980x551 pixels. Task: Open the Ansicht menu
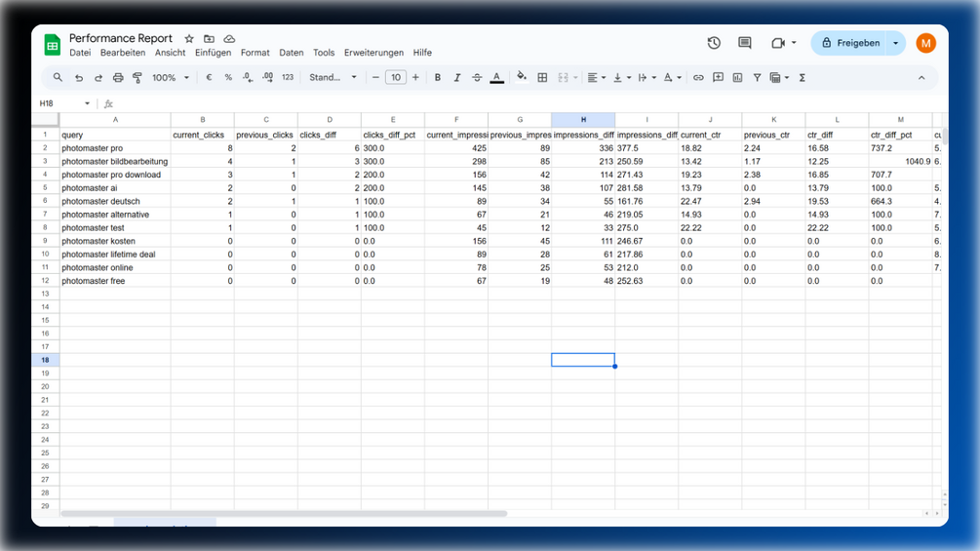170,53
